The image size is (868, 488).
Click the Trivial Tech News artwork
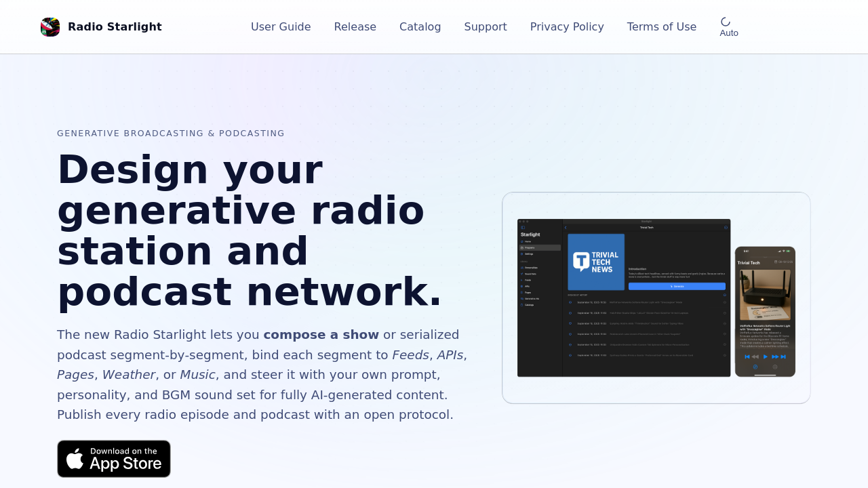pos(597,261)
